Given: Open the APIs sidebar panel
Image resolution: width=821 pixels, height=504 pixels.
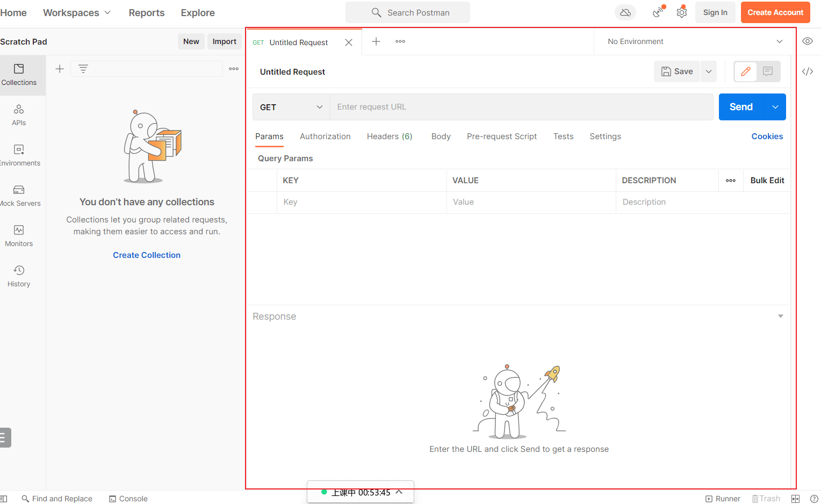Looking at the screenshot, I should (x=19, y=116).
